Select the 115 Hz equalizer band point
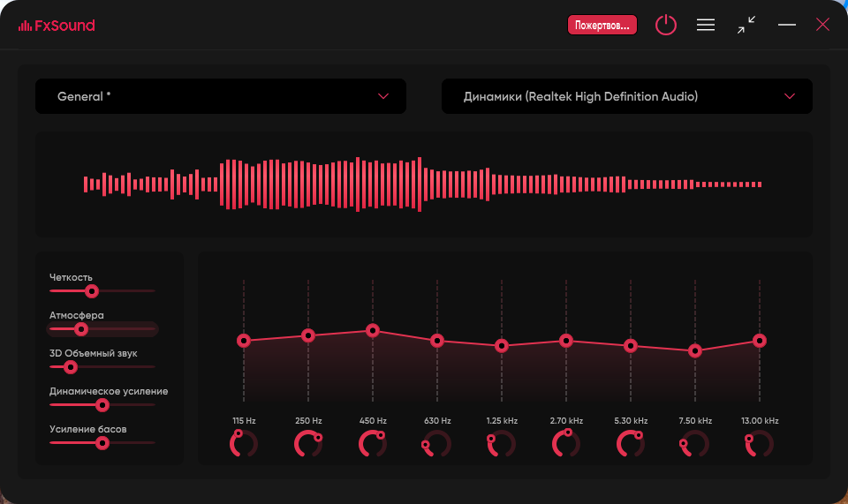Viewport: 848px width, 504px height. click(x=244, y=341)
